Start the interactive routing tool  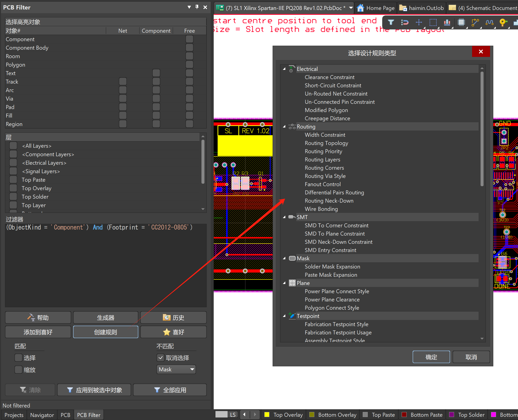tap(475, 22)
